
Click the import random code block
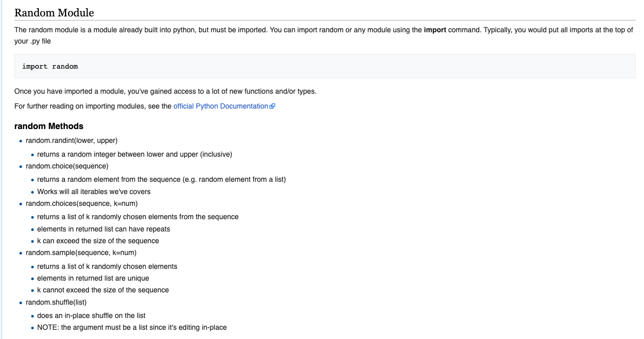pos(325,67)
